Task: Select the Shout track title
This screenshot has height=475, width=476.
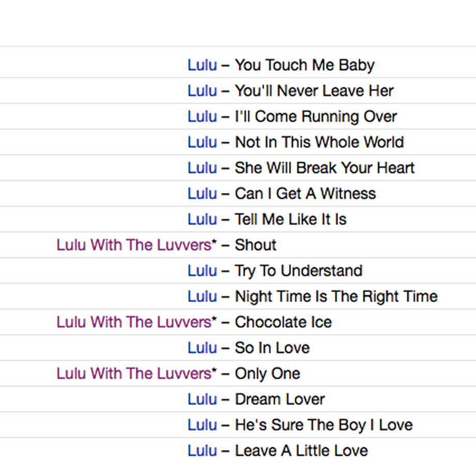Action: point(256,245)
